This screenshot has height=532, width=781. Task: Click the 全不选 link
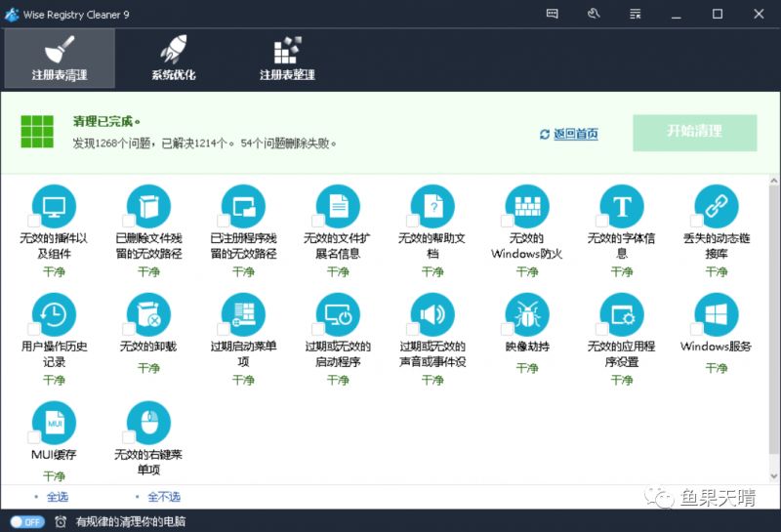coord(164,497)
